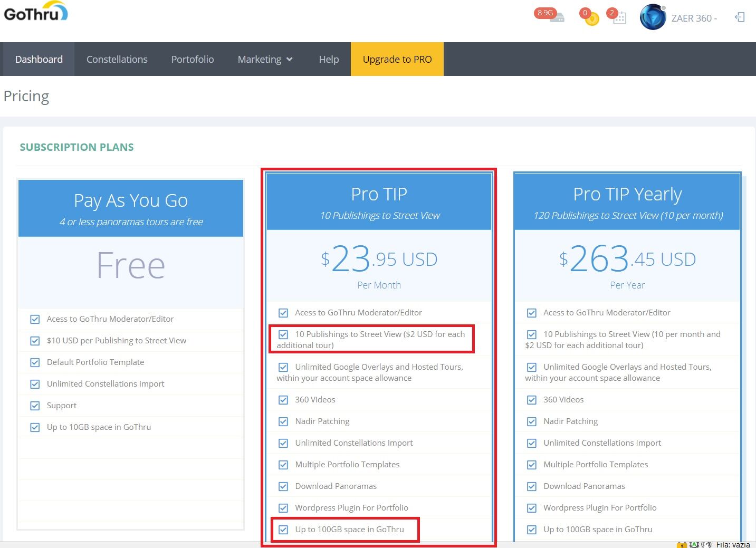The height and width of the screenshot is (548, 756).
Task: Click the Upgrade to PRO button
Action: 397,59
